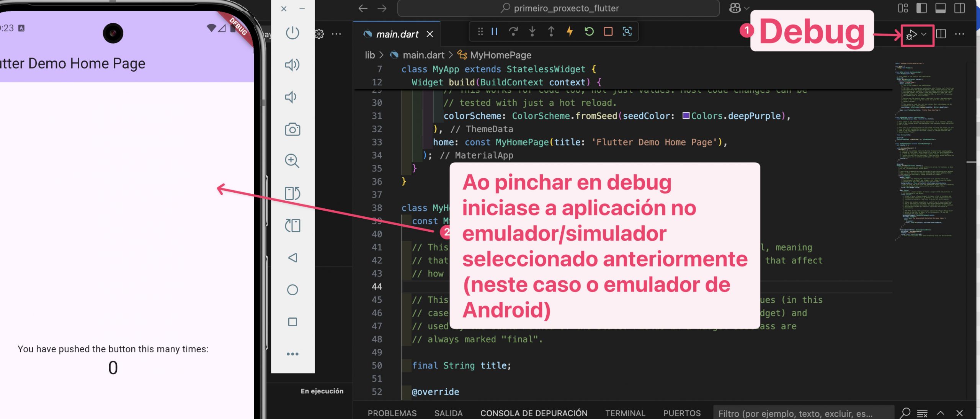
Task: Toggle the primary sidebar layout
Action: point(921,8)
